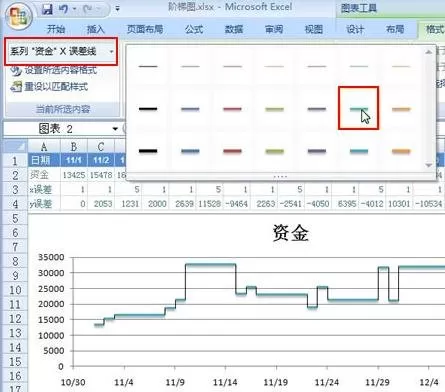The height and width of the screenshot is (392, 445).
Task: Click the Name Box showing 图表 2
Action: pos(57,129)
